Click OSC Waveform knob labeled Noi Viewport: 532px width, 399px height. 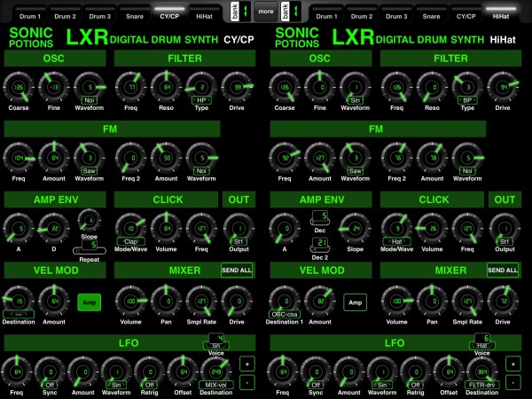(x=90, y=88)
